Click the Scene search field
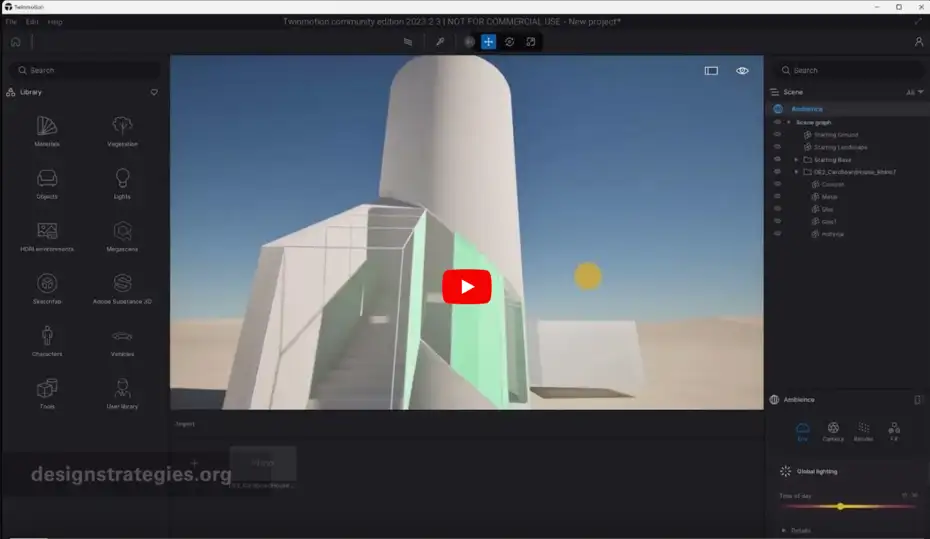 coord(849,70)
